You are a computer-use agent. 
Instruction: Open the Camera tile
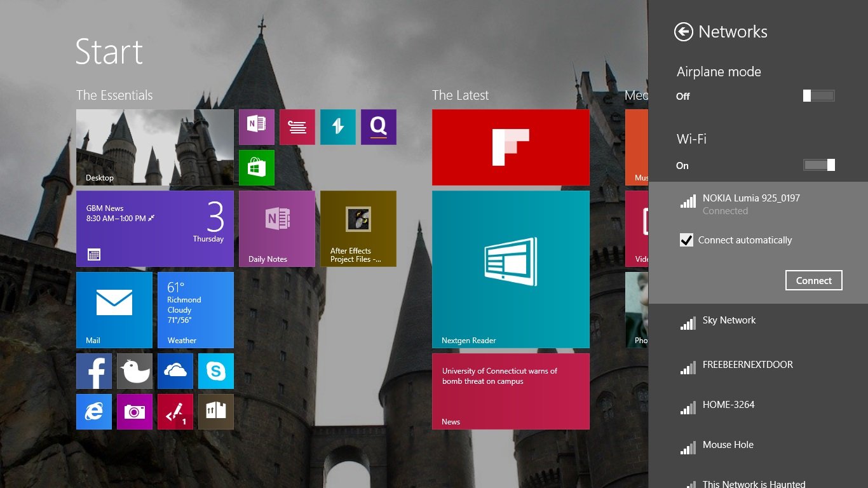click(x=135, y=412)
